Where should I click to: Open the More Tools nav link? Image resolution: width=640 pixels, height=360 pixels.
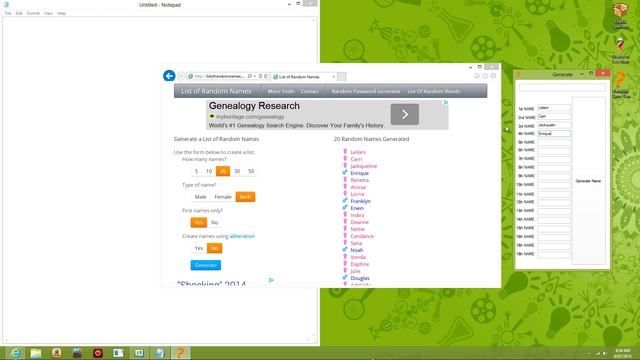point(280,91)
